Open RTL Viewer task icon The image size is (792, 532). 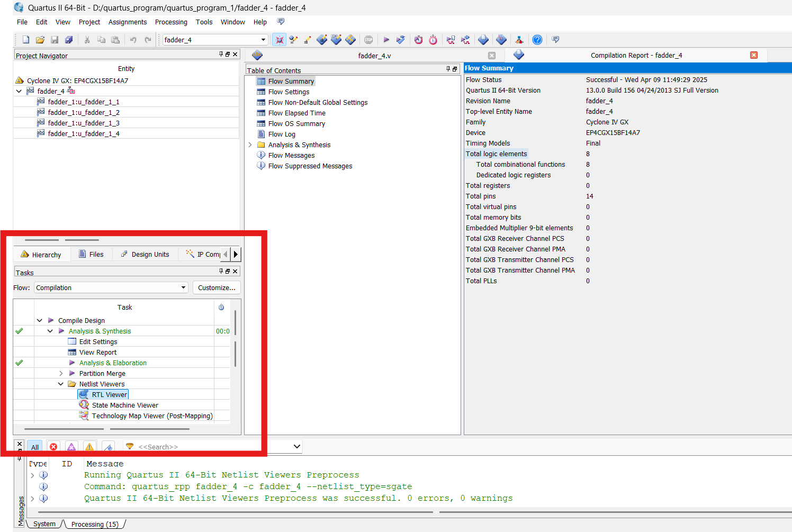point(84,394)
